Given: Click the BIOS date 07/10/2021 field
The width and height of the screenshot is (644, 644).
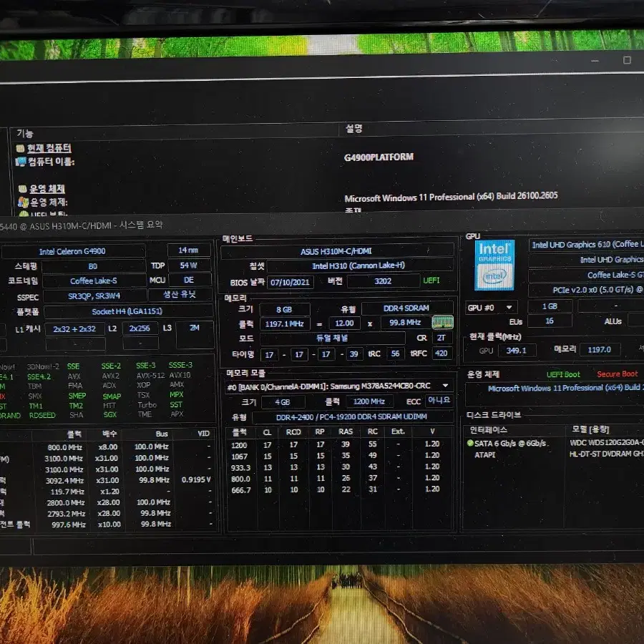Looking at the screenshot, I should coord(290,282).
